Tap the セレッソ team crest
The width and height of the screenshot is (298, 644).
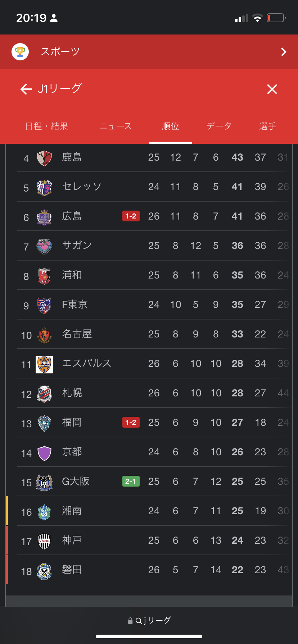click(44, 187)
